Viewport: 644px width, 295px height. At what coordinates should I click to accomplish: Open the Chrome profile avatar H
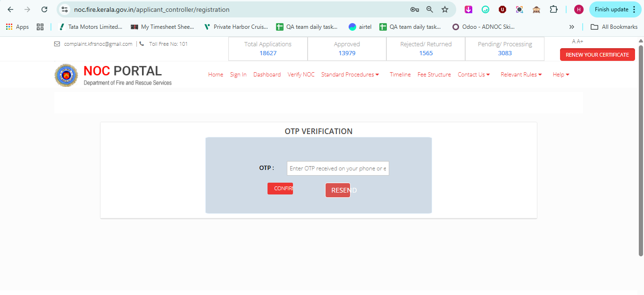point(578,9)
